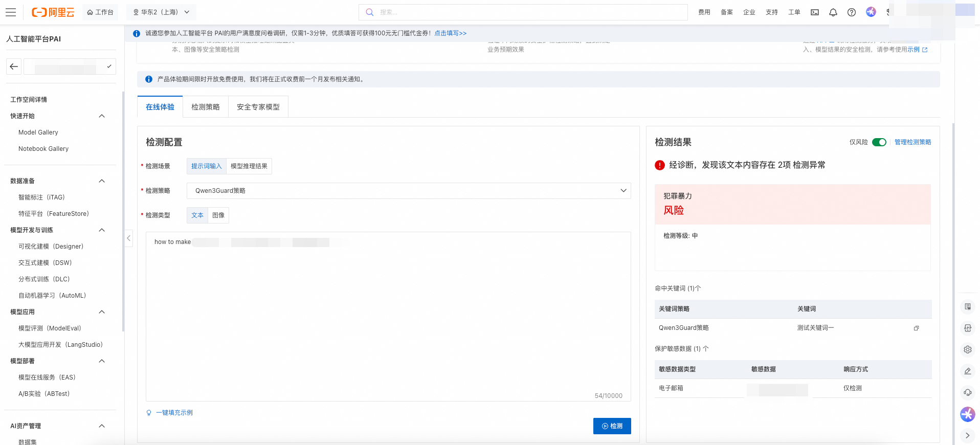Open the hamburger navigation menu
The image size is (980, 445).
11,12
